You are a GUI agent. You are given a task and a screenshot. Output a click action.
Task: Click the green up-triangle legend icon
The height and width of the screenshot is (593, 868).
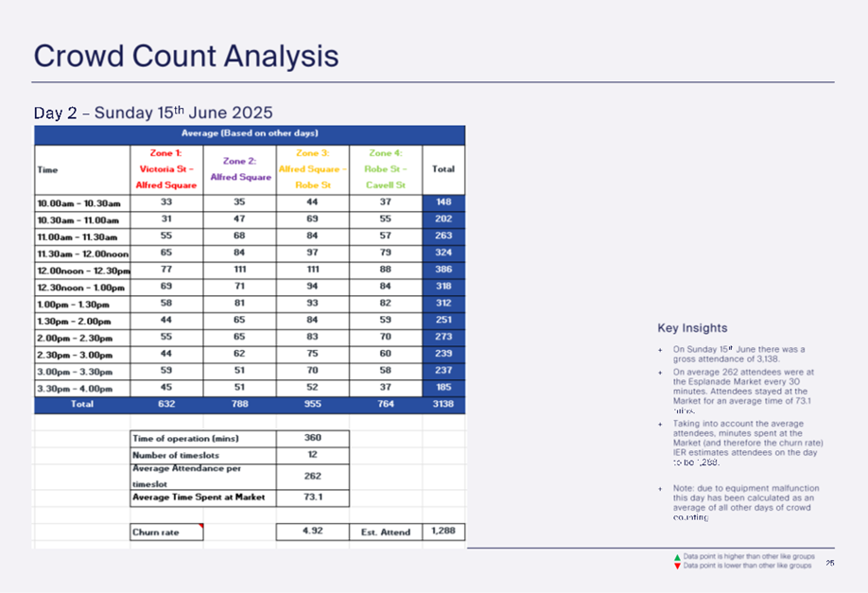tap(677, 557)
